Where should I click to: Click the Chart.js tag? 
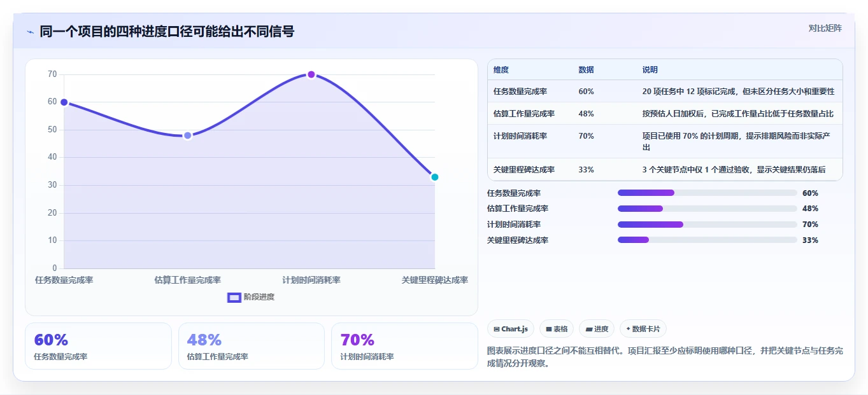(511, 329)
